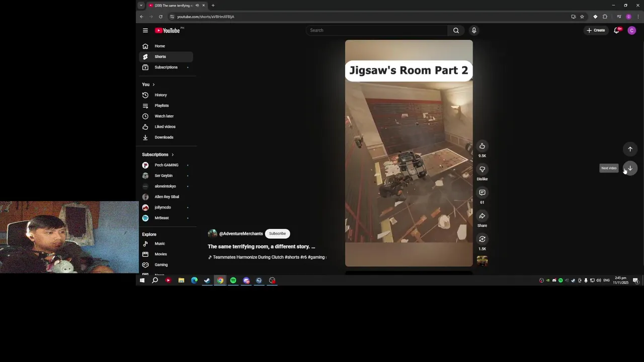Go to next video using down arrow
Viewport: 644px width, 362px height.
click(x=630, y=168)
